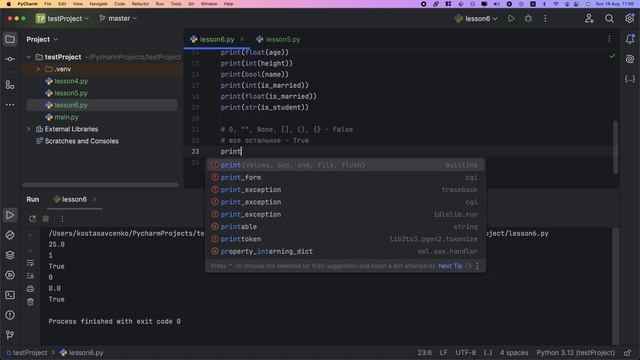Open the Commit tool window icon
The height and width of the screenshot is (360, 640).
[10, 59]
